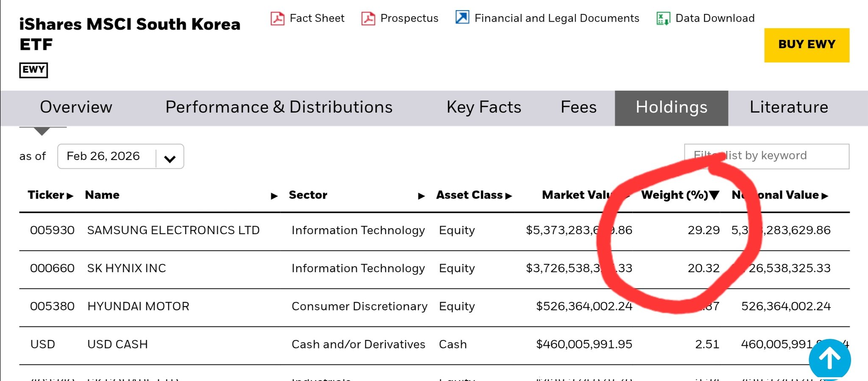The image size is (868, 381).
Task: Focus the filter list by keyword field
Action: [x=767, y=156]
